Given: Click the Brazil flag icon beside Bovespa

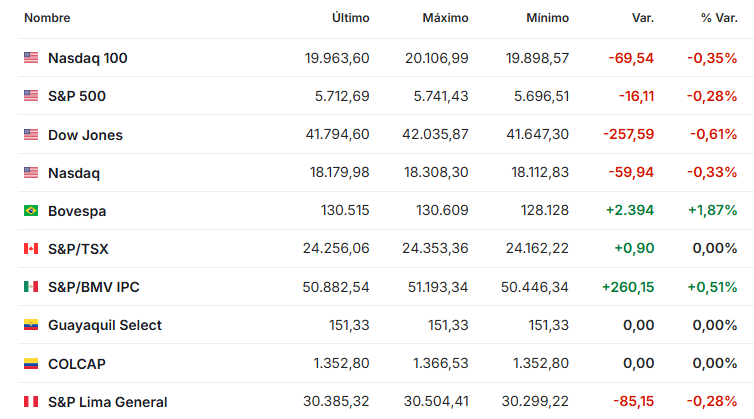Looking at the screenshot, I should pos(31,211).
